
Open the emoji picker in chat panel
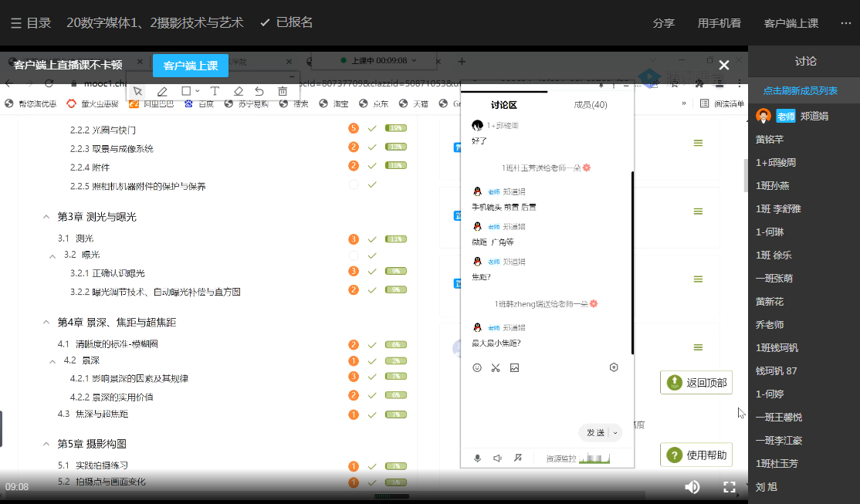tap(477, 367)
